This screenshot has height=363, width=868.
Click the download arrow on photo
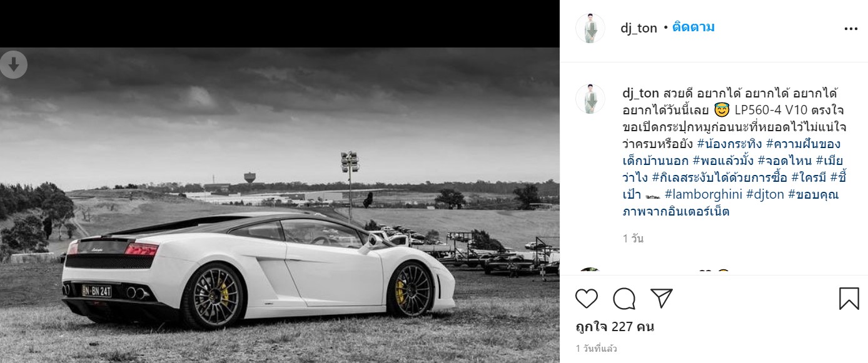[14, 64]
